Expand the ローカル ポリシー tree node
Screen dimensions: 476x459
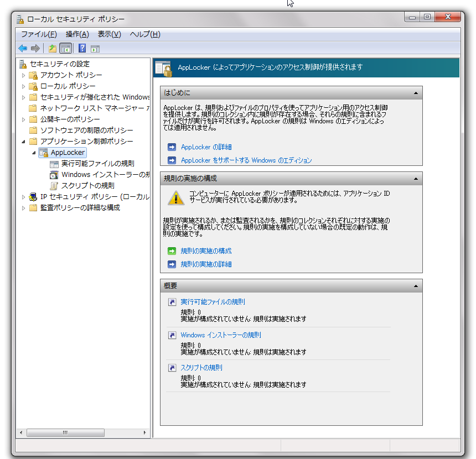point(23,86)
